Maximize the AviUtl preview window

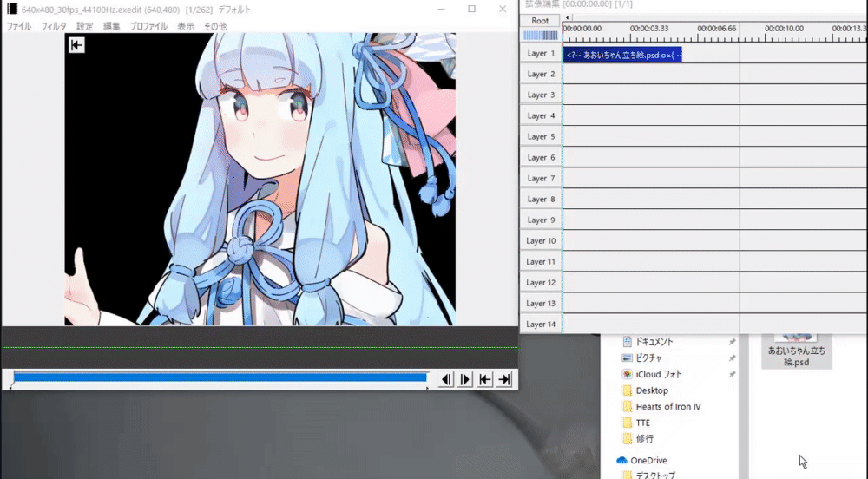[471, 9]
